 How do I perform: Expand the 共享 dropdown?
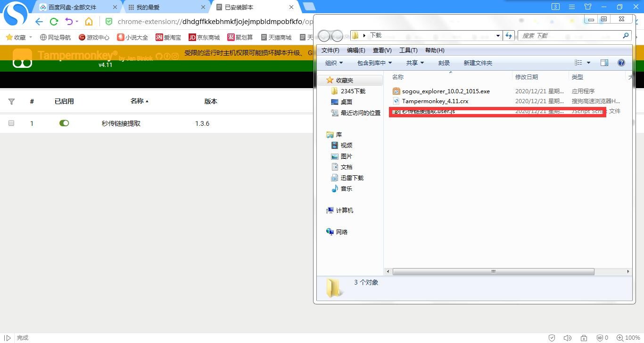tap(415, 63)
